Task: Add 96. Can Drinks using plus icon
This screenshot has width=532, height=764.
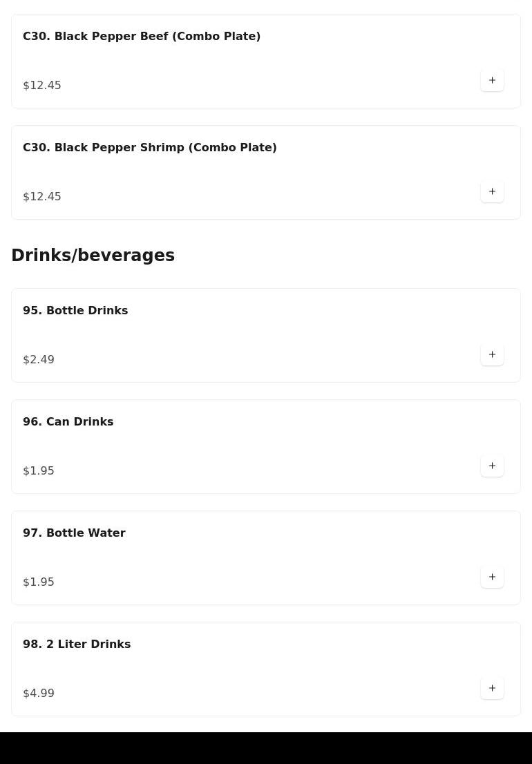Action: [x=492, y=466]
